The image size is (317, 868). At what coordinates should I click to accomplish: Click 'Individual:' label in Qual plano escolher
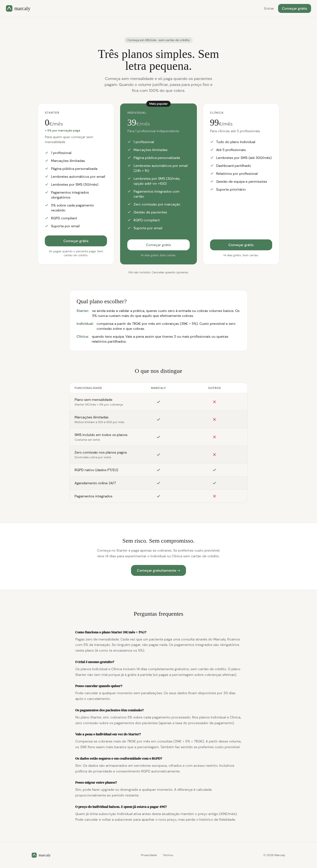pos(85,324)
